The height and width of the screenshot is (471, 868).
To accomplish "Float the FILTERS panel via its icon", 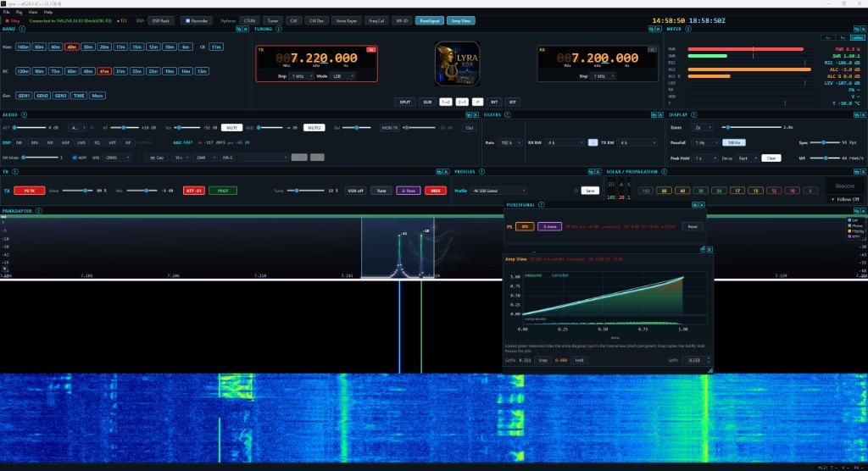I will point(654,114).
